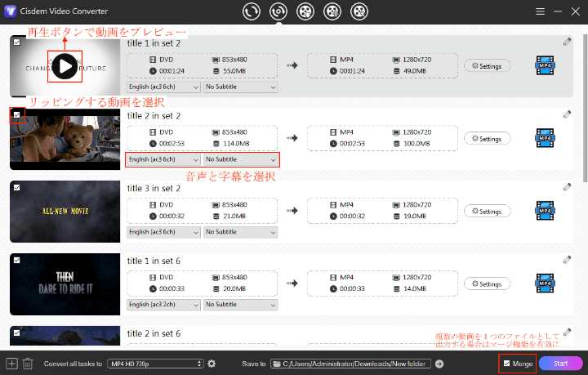Screen dimensions: 588x375
Task: Select thumbnail of title 2 in set 2
Action: click(65, 139)
